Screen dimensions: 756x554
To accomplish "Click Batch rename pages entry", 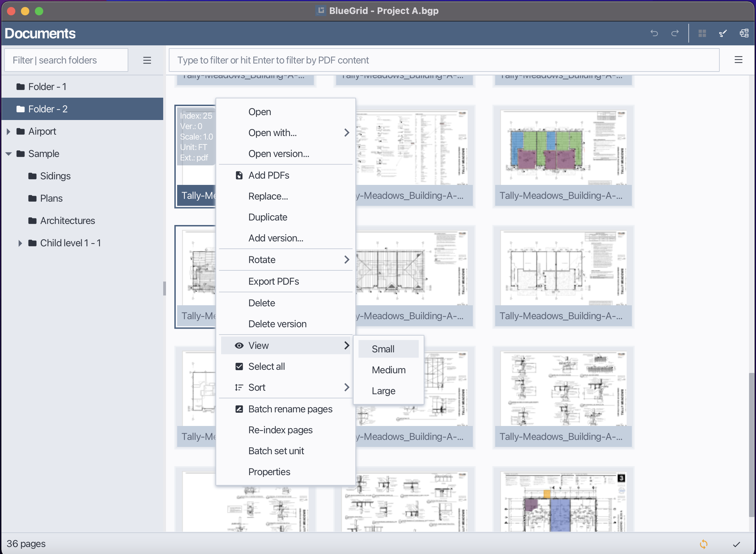I will [290, 409].
